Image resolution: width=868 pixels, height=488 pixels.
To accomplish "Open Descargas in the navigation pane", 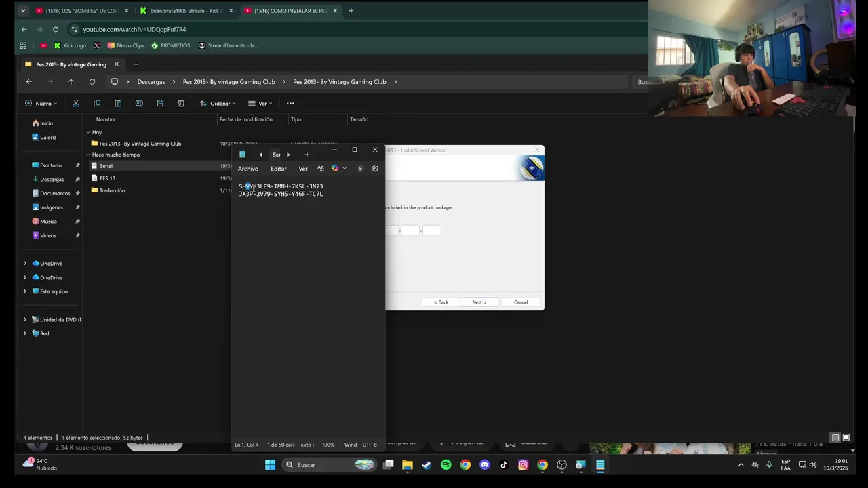I will [x=52, y=180].
